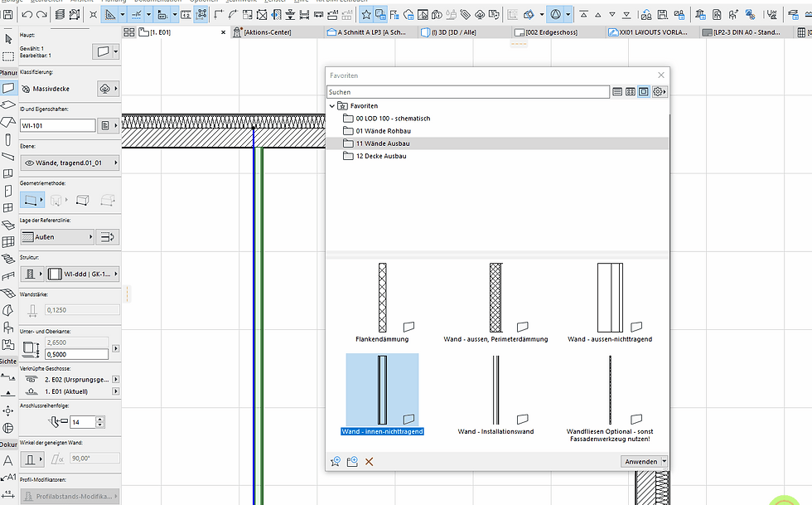Image resolution: width=812 pixels, height=505 pixels.
Task: Select the Roof tool in toolbox
Action: coord(8,123)
